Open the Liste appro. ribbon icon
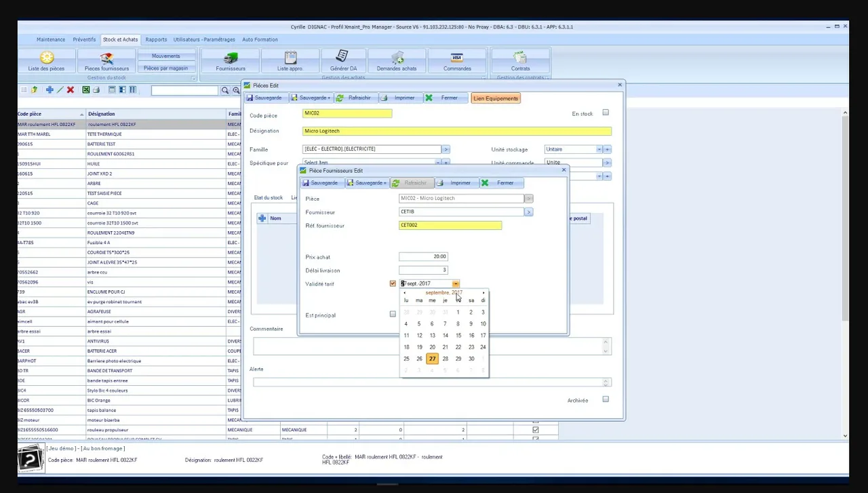 pyautogui.click(x=290, y=61)
